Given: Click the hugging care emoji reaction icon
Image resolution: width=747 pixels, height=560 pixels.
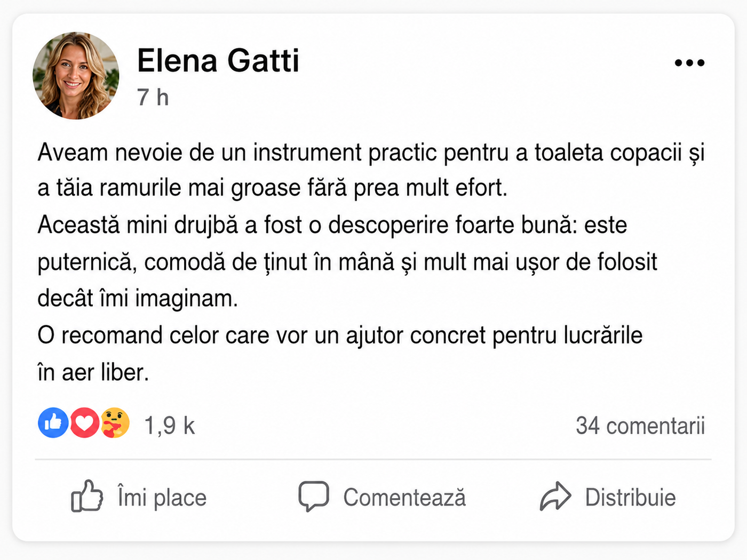Looking at the screenshot, I should point(115,423).
